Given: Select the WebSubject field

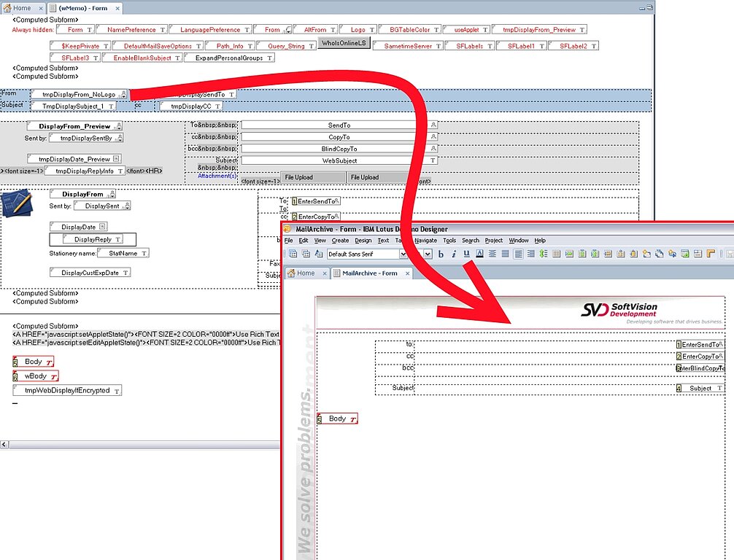Looking at the screenshot, I should coord(339,160).
